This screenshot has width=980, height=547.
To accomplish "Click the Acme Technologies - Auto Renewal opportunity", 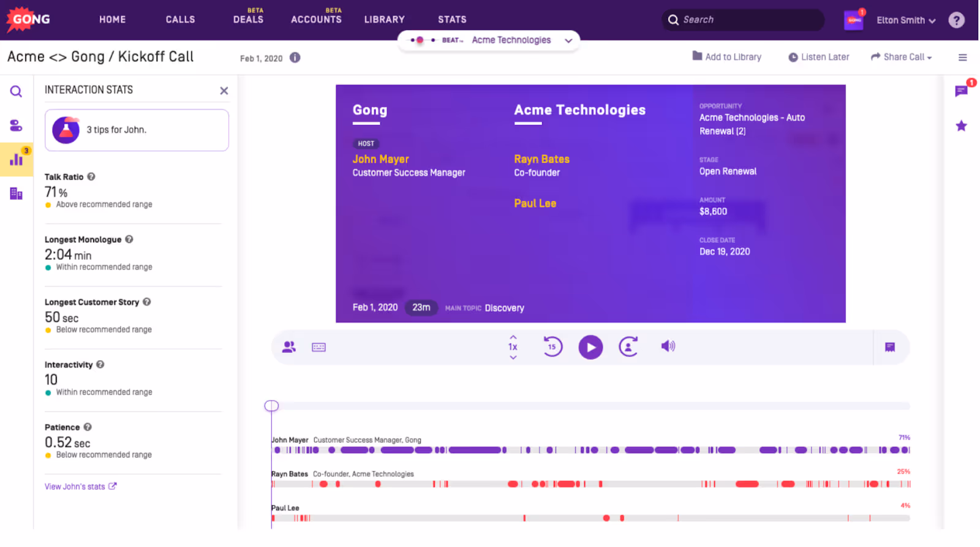I will (752, 124).
